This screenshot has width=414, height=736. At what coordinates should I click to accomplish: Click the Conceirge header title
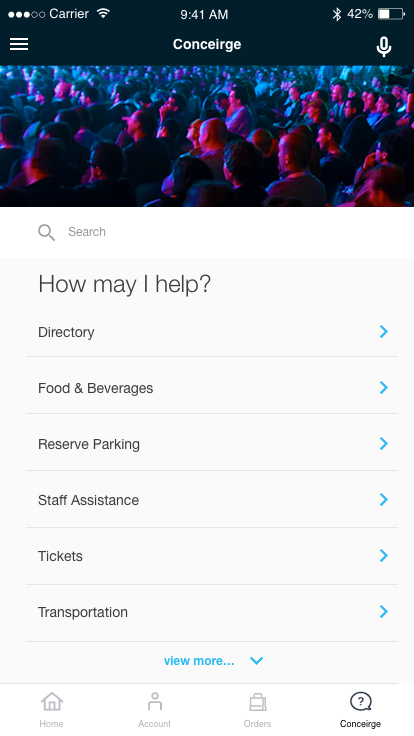(207, 44)
